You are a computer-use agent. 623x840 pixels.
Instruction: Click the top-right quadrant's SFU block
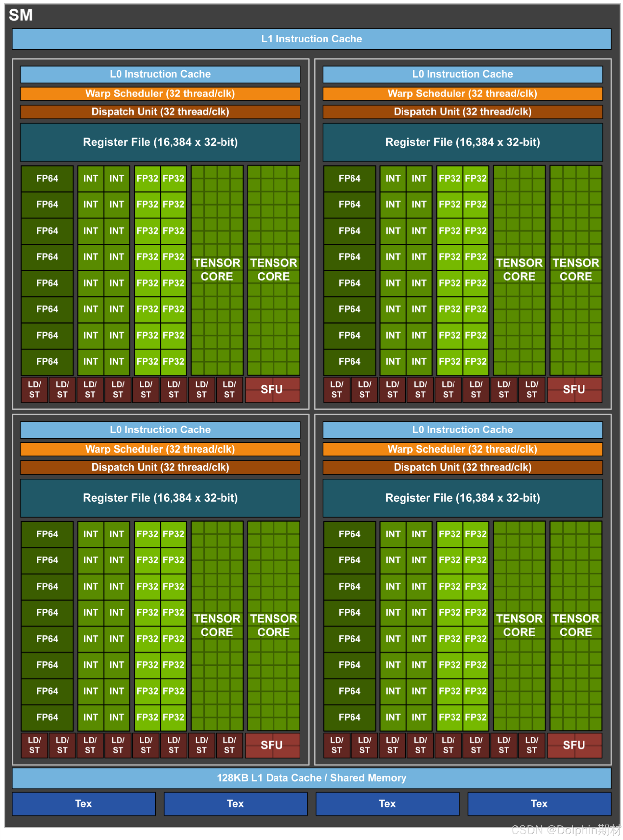pyautogui.click(x=574, y=390)
